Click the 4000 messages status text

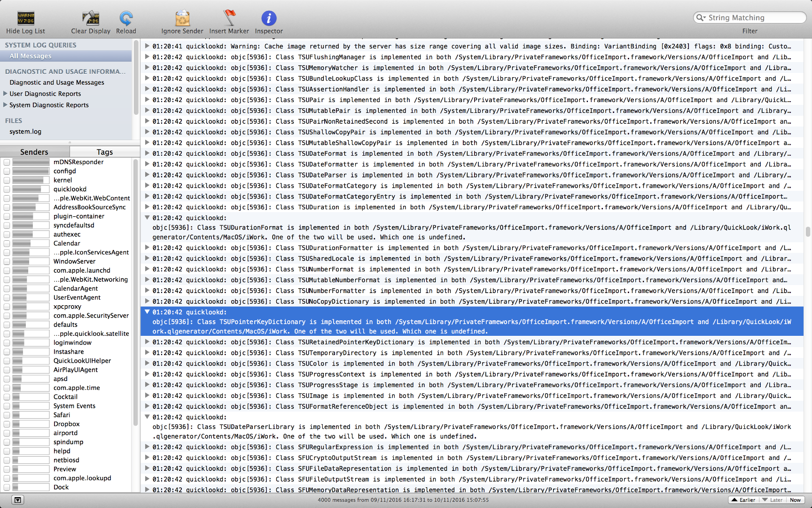coord(403,500)
